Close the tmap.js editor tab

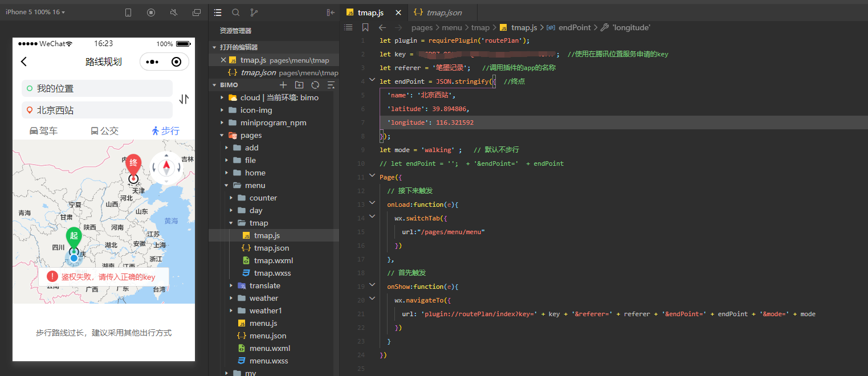tap(398, 13)
